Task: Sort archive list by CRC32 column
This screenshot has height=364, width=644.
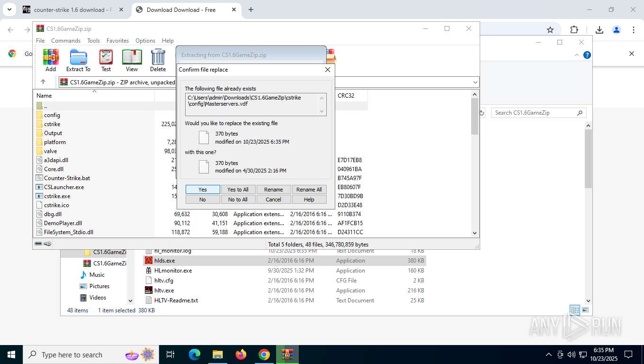Action: tap(351, 96)
